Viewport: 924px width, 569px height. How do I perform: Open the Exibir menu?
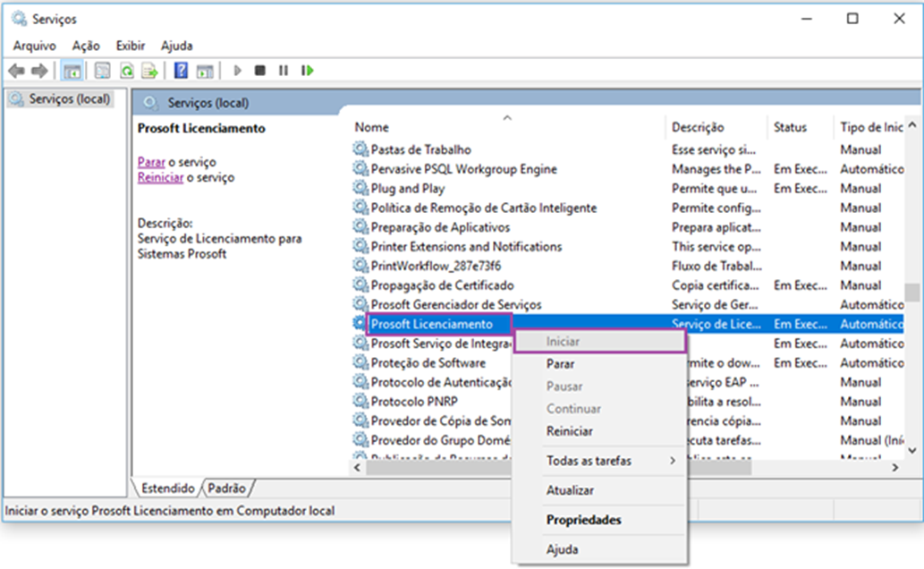[x=131, y=46]
